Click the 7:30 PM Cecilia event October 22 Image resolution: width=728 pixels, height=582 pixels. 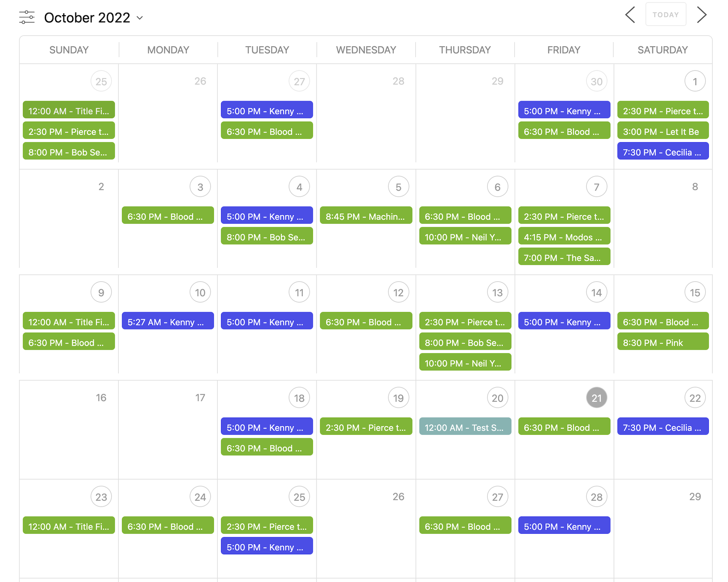point(662,426)
